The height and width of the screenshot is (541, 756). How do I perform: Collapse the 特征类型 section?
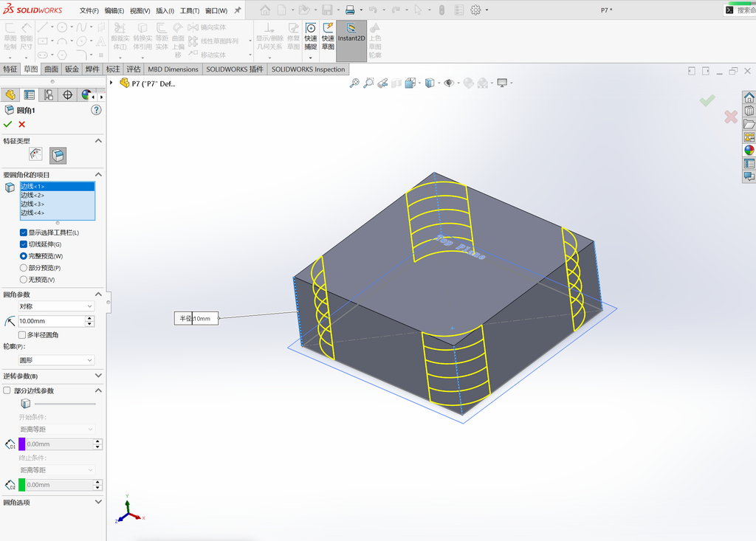[x=98, y=141]
